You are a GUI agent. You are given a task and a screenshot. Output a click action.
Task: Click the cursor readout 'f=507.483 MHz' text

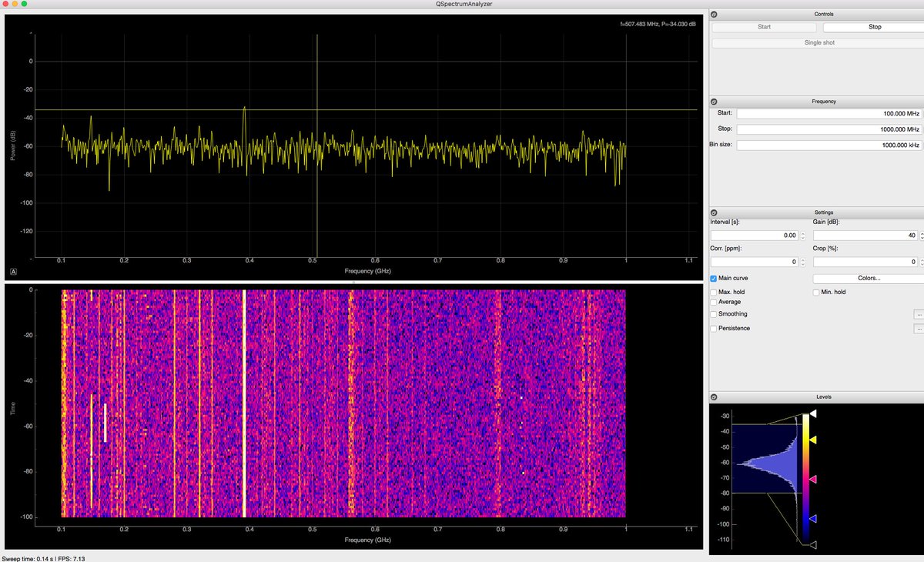(x=658, y=24)
